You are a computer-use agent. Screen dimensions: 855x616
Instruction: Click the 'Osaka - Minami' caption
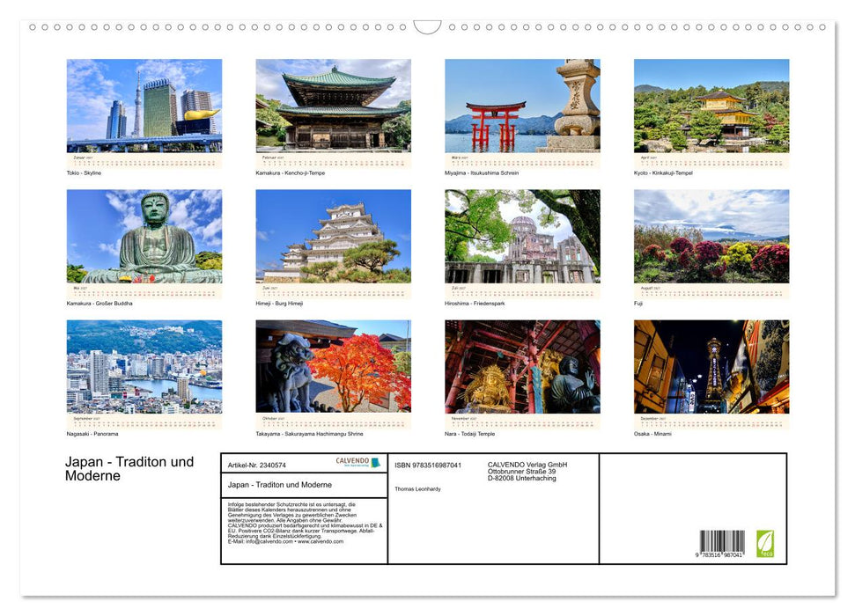652,434
